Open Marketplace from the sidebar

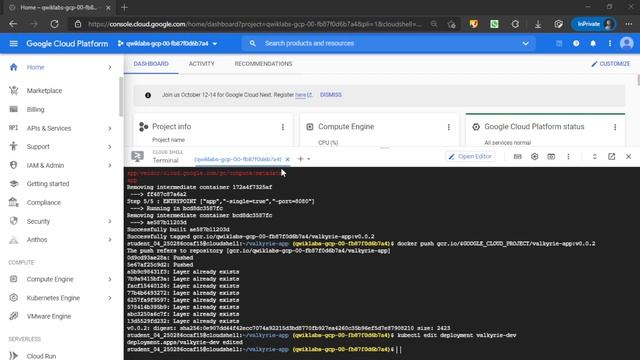point(44,91)
